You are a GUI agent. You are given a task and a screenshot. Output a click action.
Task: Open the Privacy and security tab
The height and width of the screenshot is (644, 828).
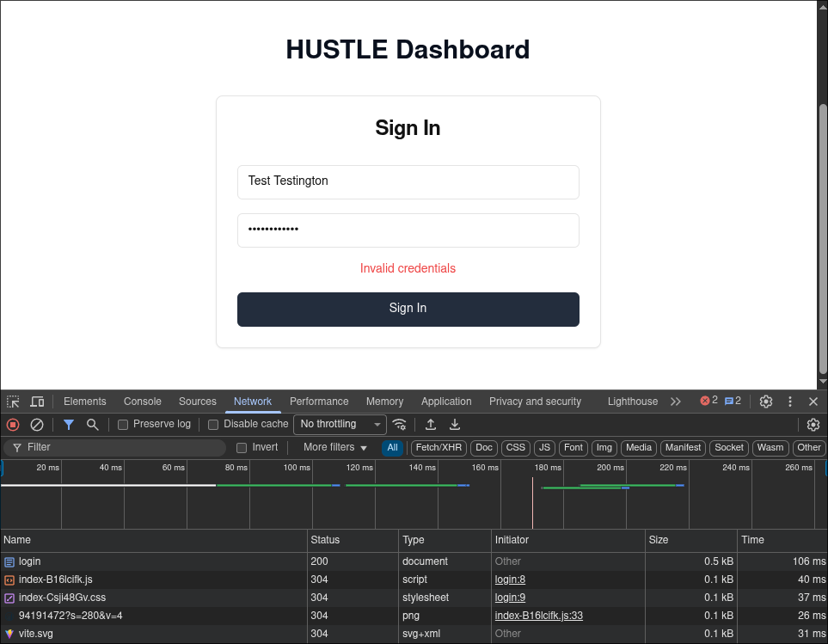pos(535,402)
